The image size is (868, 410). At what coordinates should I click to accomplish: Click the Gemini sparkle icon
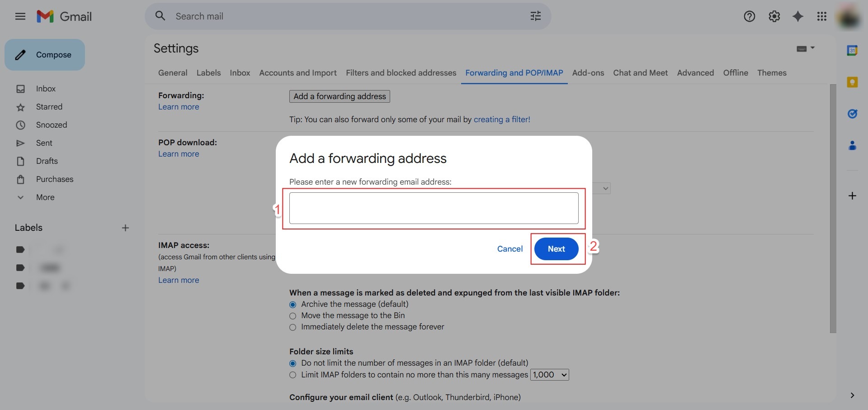tap(798, 17)
